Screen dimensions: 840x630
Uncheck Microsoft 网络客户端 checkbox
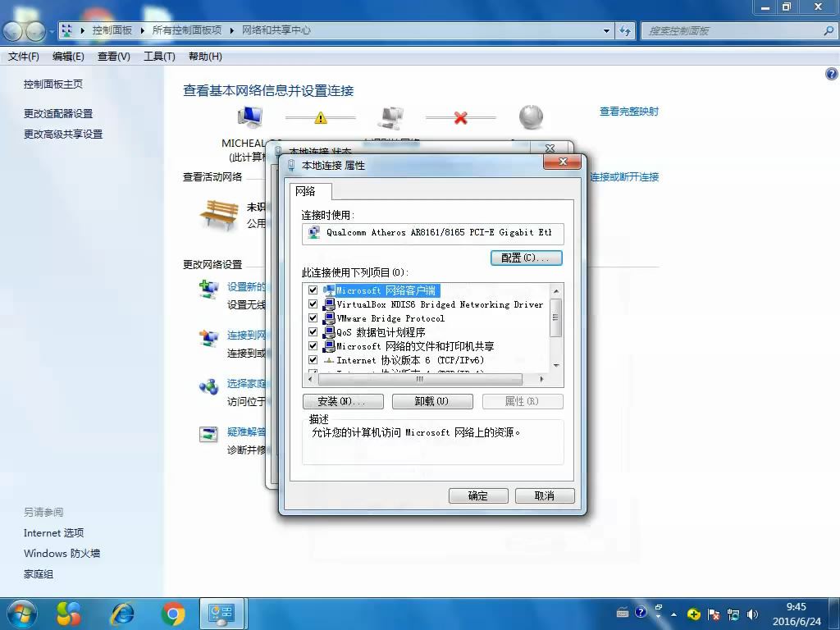313,290
